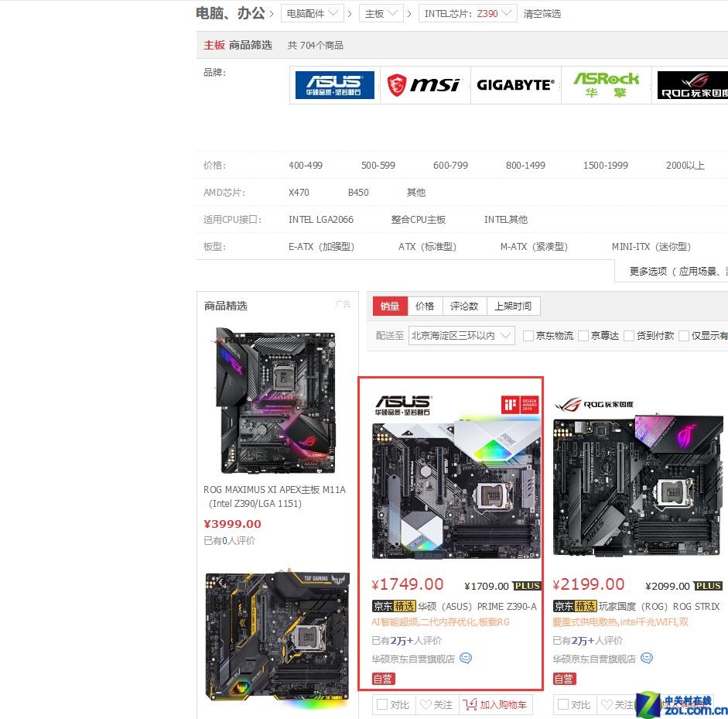
Task: Open 已有2万+人评价 under PRIME Z390-A
Action: coord(407,641)
